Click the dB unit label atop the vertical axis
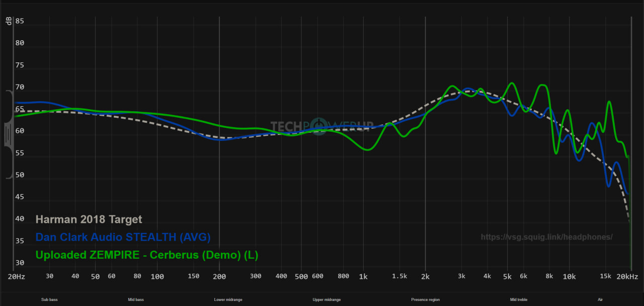Image resolution: width=644 pixels, height=306 pixels. [x=9, y=21]
